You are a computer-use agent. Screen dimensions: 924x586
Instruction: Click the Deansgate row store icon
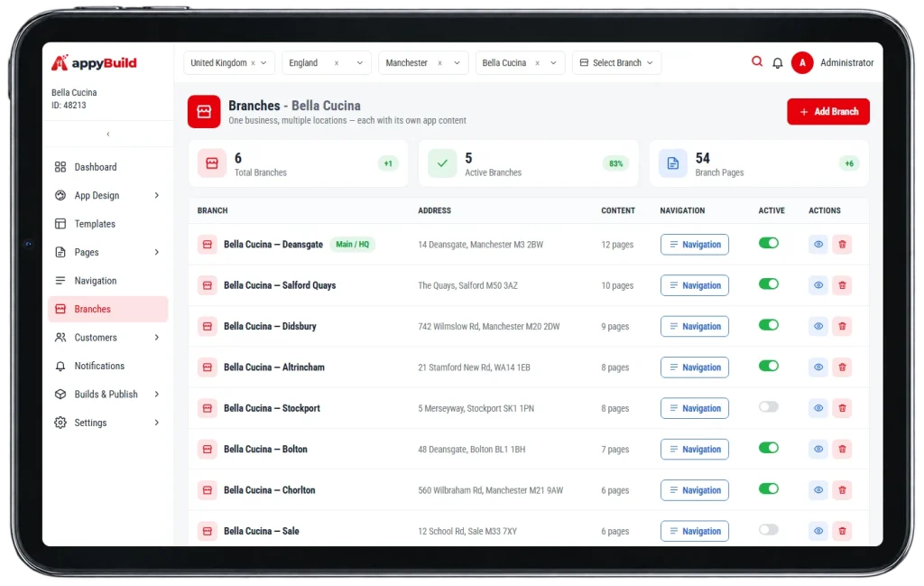pyautogui.click(x=208, y=244)
